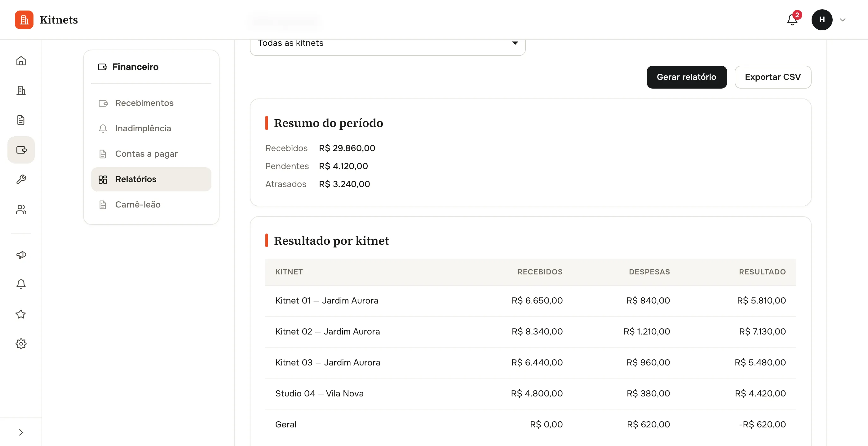The image size is (868, 446).
Task: Select row Kitnet 03 — Jardim Aurora
Action: tap(530, 362)
